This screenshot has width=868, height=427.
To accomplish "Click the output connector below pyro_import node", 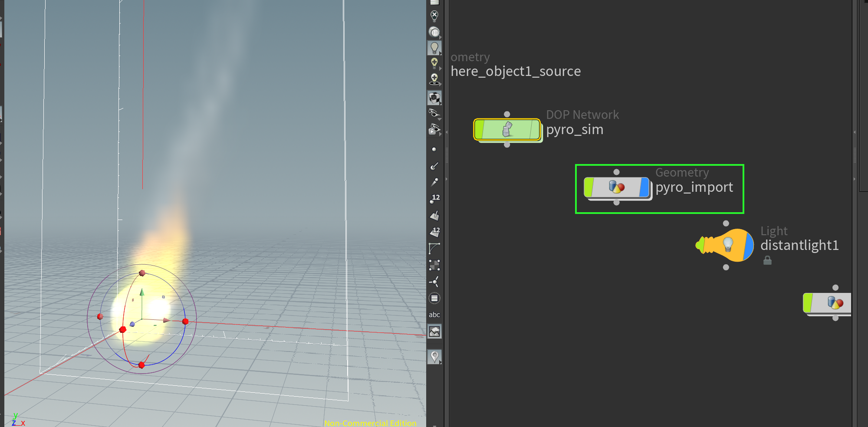I will (x=617, y=203).
